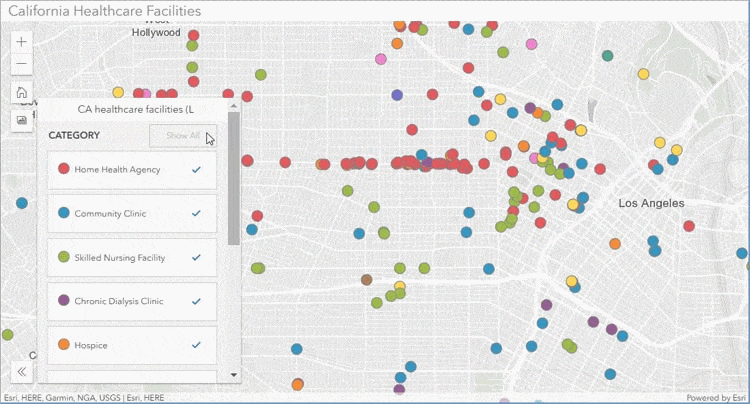Return to the home map extent
The height and width of the screenshot is (404, 750).
tap(22, 92)
